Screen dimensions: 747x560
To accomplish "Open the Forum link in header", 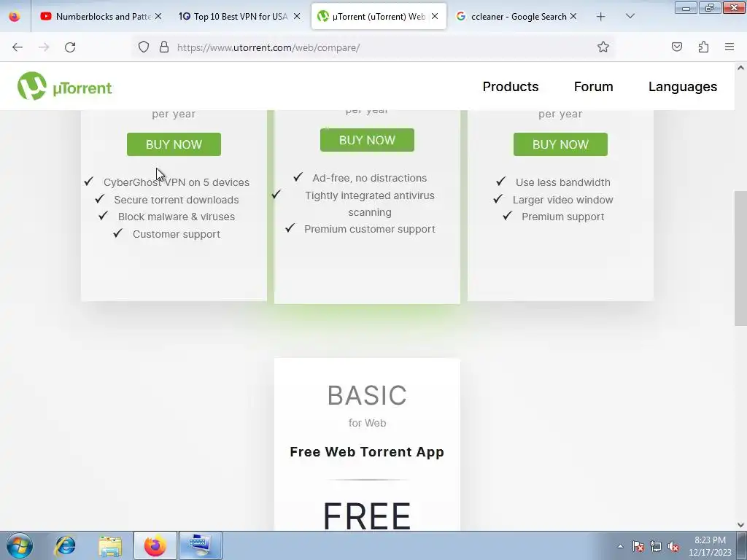I will (x=593, y=87).
